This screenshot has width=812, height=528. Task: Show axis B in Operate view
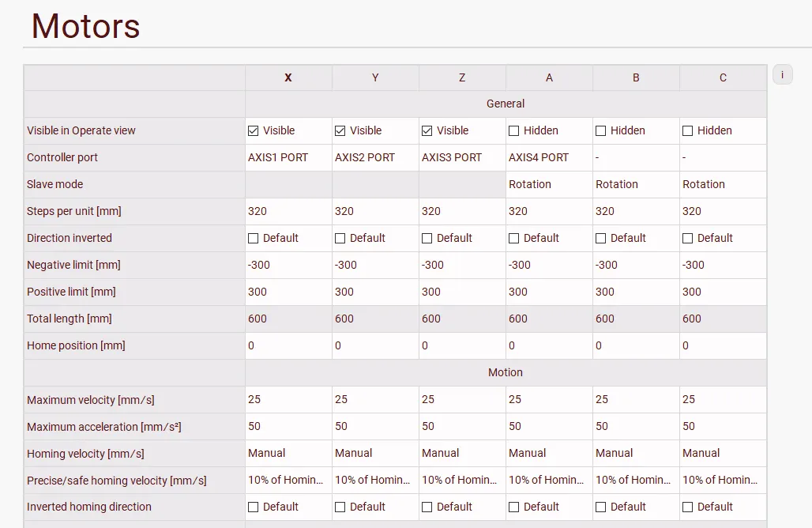(601, 131)
